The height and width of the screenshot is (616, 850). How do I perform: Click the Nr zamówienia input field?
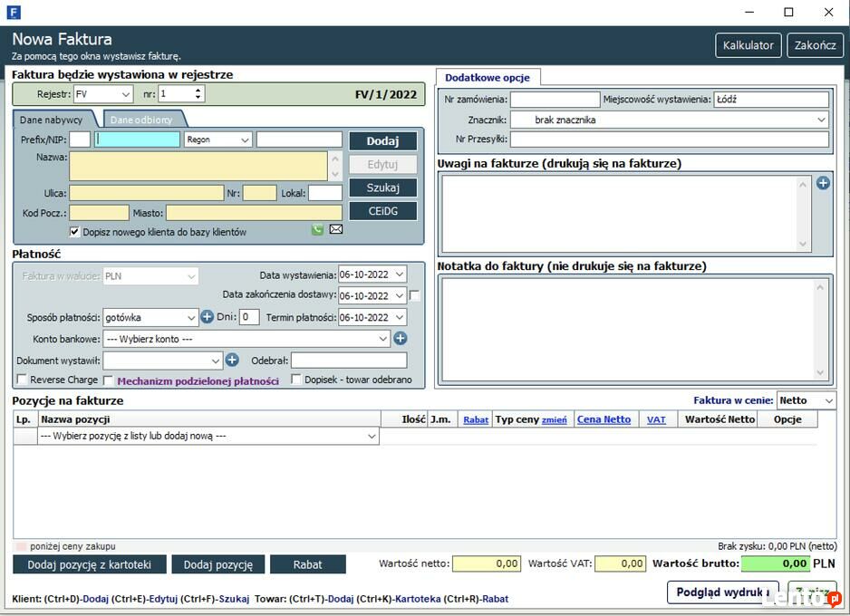(555, 100)
